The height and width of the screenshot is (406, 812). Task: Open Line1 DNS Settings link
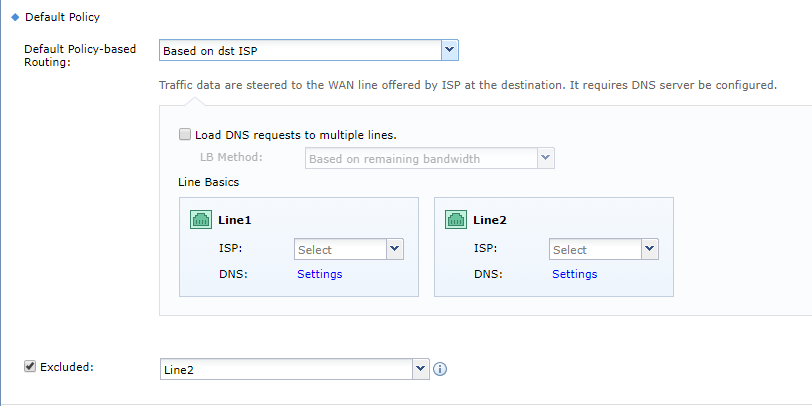(319, 274)
